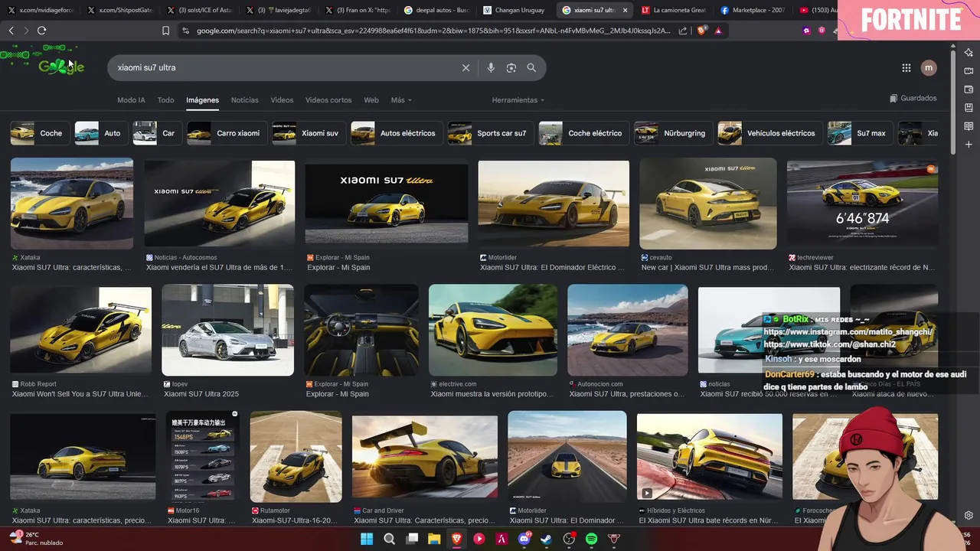
Task: Open the Google account avatar "m"
Action: point(929,67)
